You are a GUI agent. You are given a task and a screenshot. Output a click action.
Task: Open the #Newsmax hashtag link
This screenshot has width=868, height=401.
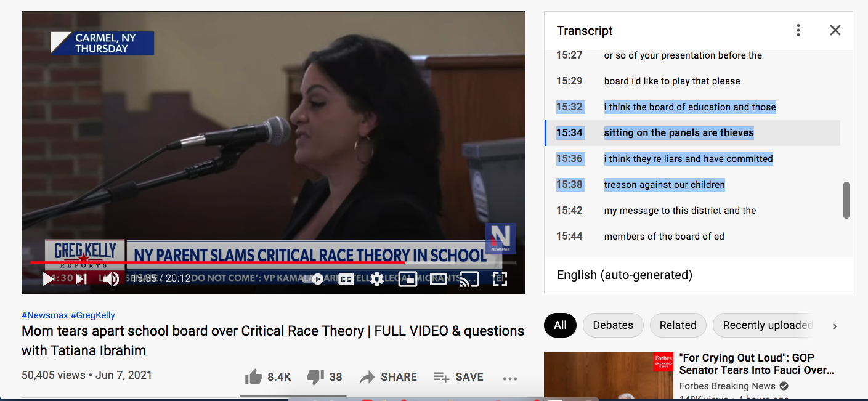(x=45, y=315)
